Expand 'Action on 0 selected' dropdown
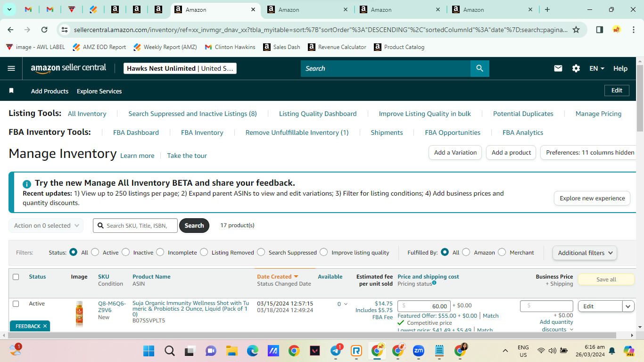This screenshot has height=362, width=644. click(x=46, y=226)
